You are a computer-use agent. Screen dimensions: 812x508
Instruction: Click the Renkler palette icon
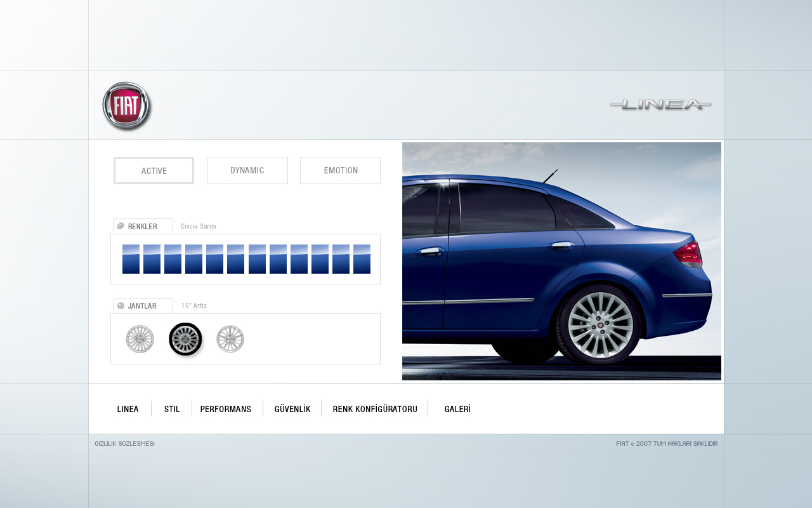121,226
